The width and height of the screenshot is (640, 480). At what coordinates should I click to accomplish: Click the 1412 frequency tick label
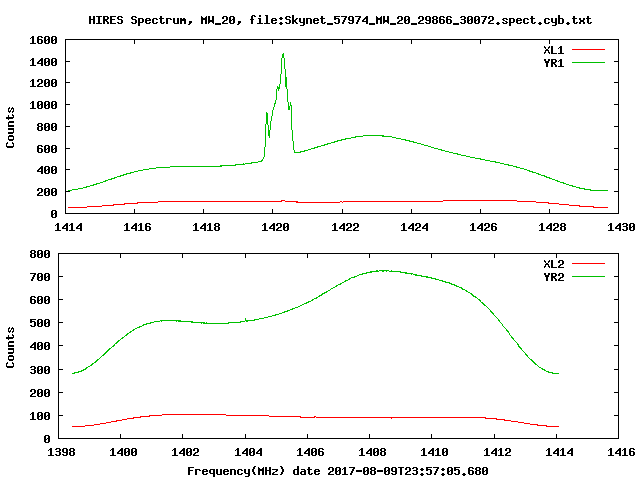coord(497,452)
